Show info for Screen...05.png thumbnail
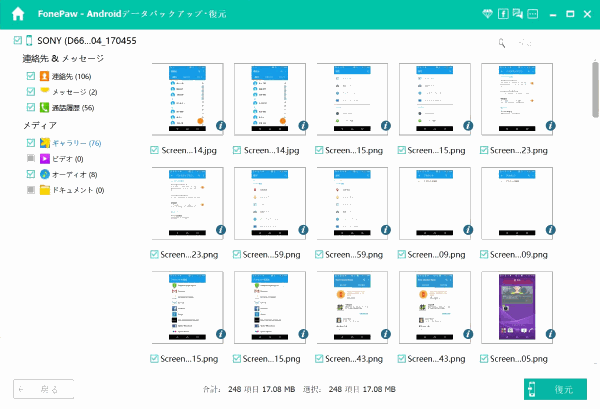This screenshot has height=409, width=600. coord(550,334)
